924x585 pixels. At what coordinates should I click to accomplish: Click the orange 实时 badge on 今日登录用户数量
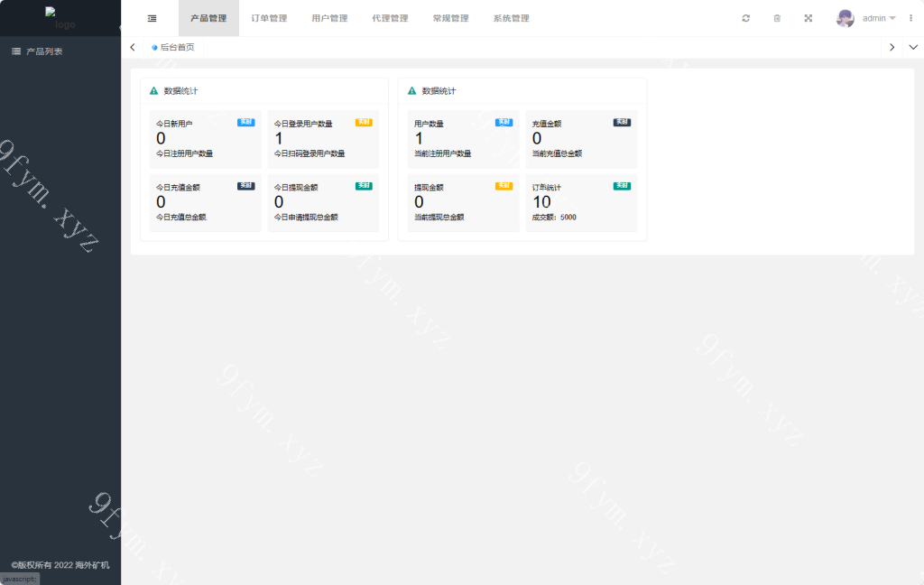tap(365, 122)
